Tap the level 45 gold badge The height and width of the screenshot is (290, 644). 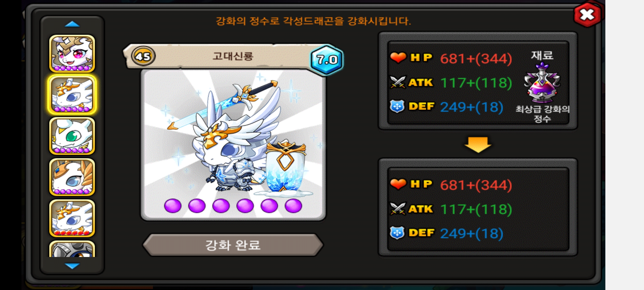(143, 56)
